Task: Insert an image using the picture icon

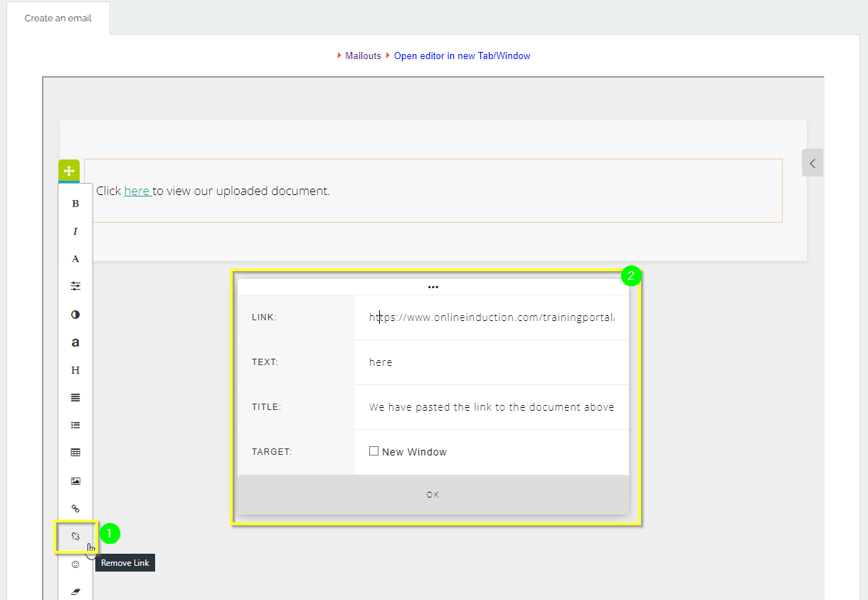Action: (x=75, y=481)
